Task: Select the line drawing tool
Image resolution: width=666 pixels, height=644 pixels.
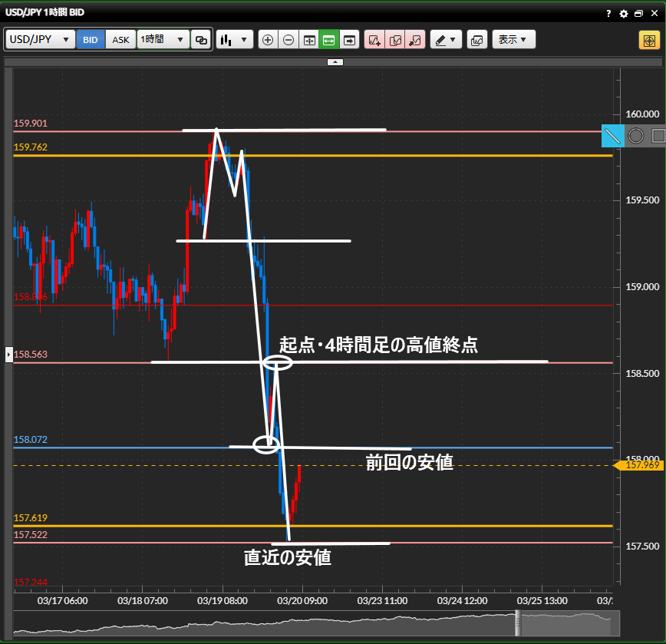Action: 613,136
